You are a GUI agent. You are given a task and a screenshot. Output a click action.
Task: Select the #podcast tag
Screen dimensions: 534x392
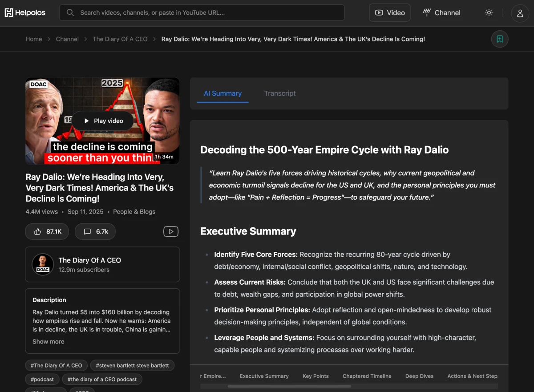click(x=42, y=380)
